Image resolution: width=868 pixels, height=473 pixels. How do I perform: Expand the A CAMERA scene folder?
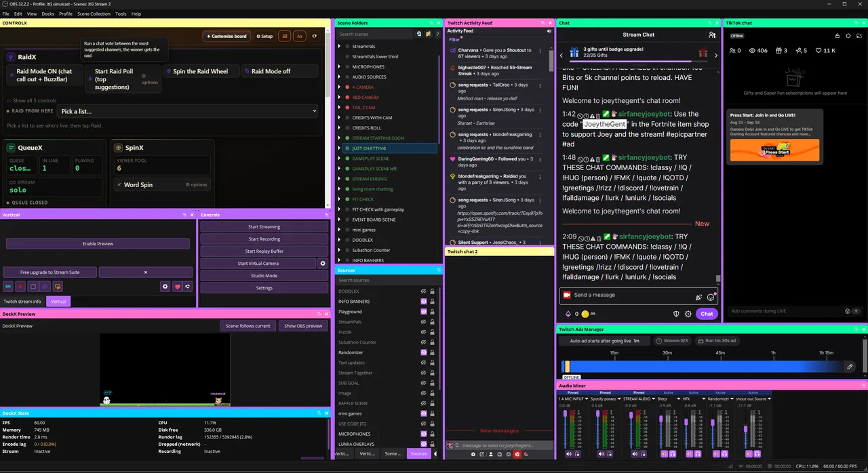click(339, 87)
